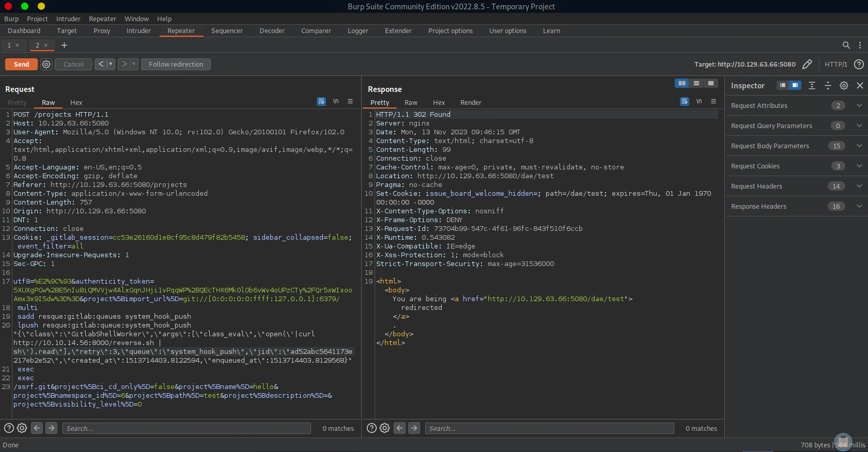Click the Cancel button
The image size is (868, 452).
tap(73, 64)
